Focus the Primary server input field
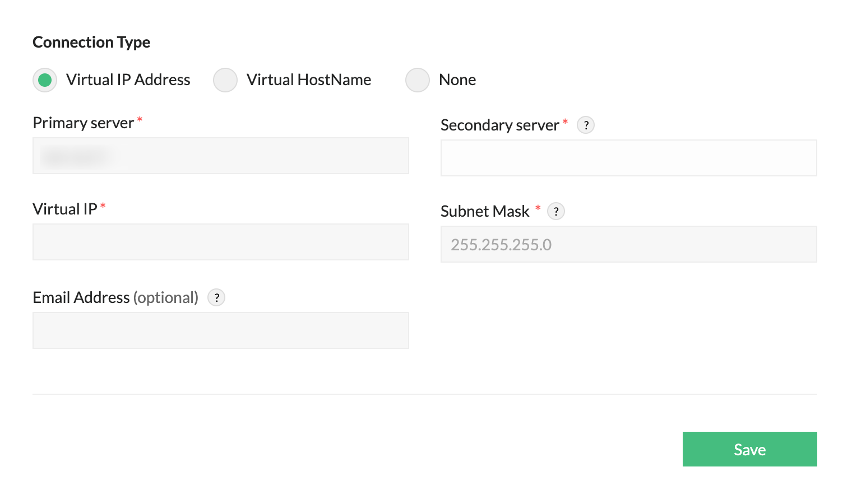Viewport: 852px width, 504px height. point(221,156)
